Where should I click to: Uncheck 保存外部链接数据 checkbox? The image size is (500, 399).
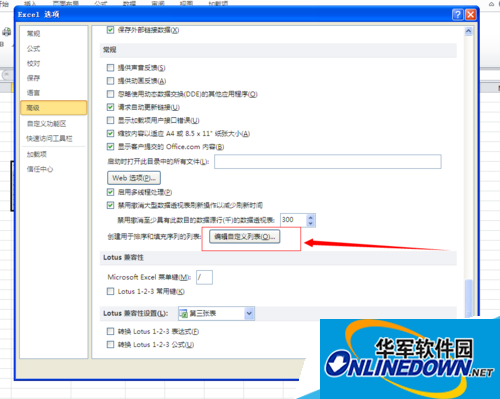coord(110,30)
